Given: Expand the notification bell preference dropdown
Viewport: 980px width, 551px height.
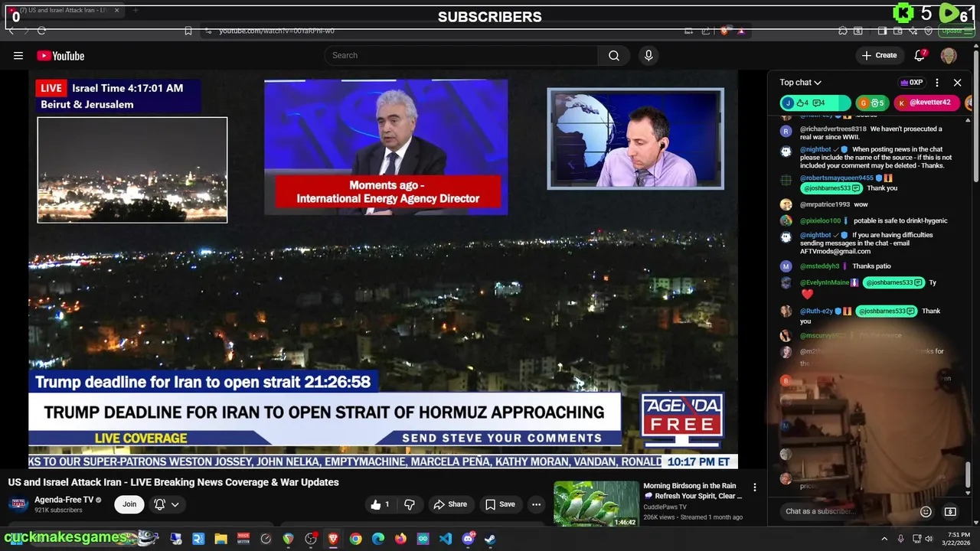Looking at the screenshot, I should [x=166, y=504].
